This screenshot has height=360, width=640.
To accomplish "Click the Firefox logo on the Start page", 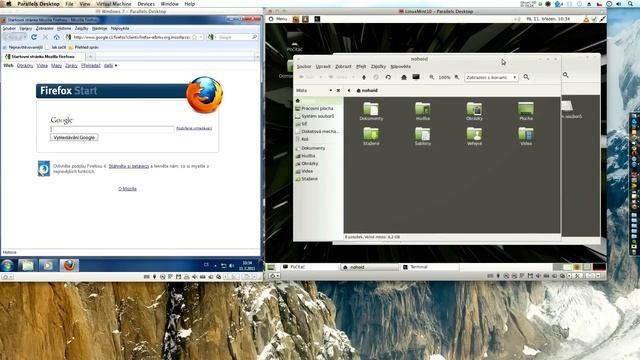I will pyautogui.click(x=204, y=95).
